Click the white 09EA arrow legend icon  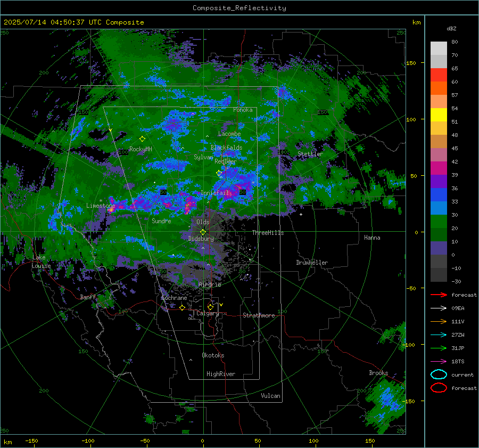click(x=439, y=308)
